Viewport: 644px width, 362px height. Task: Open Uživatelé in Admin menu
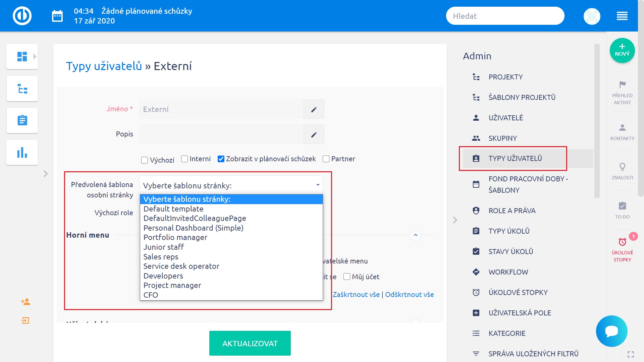tap(505, 118)
